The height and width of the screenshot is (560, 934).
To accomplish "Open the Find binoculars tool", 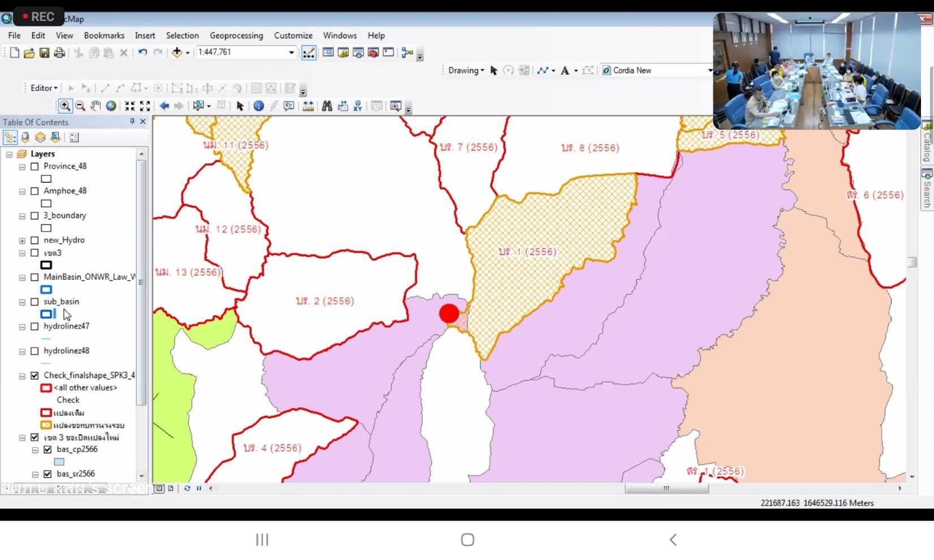I will pos(327,106).
